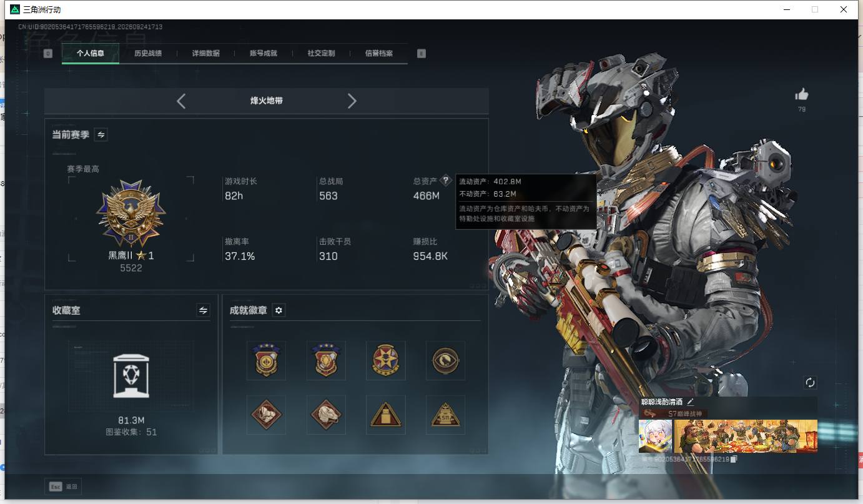Click the collection room display case icon

pos(131,375)
